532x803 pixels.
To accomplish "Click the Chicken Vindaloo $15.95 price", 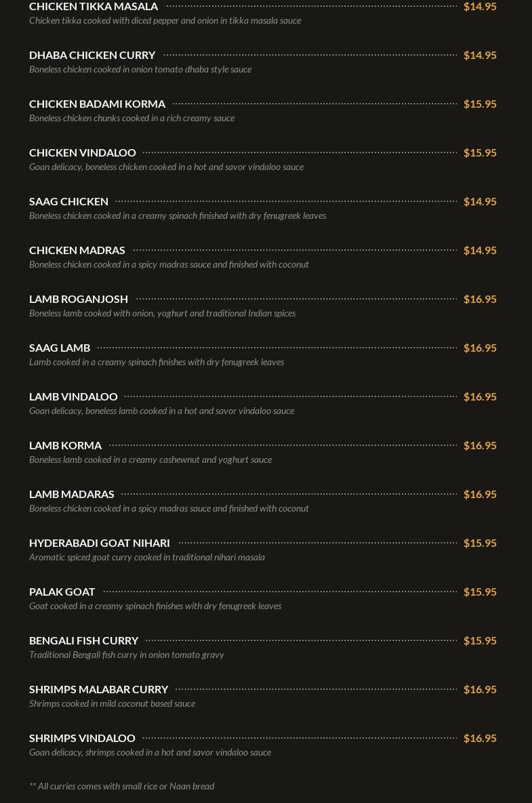I will click(480, 152).
